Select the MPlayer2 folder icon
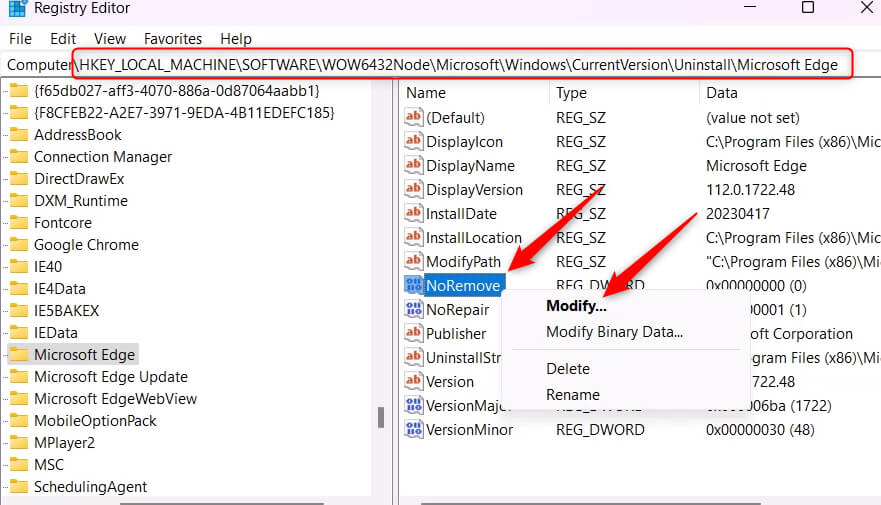881x505 pixels. point(19,442)
